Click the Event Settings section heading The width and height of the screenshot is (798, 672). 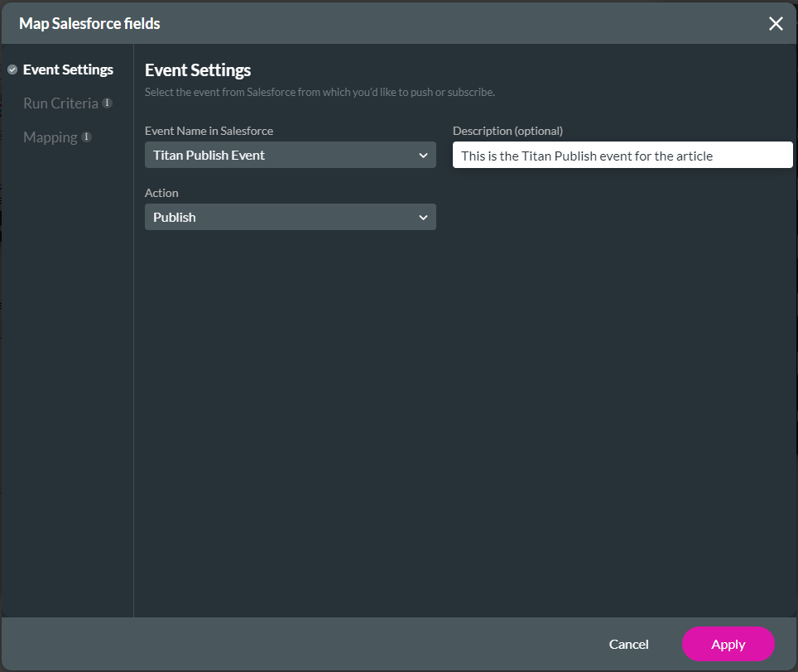[x=198, y=70]
